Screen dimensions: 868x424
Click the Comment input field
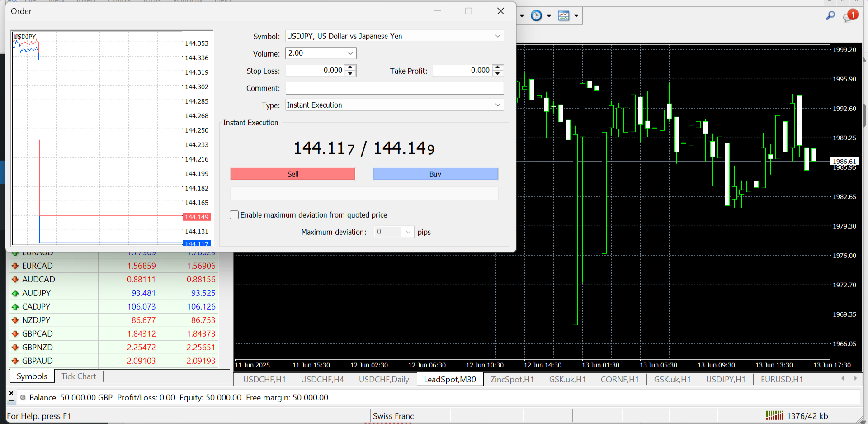pos(394,88)
